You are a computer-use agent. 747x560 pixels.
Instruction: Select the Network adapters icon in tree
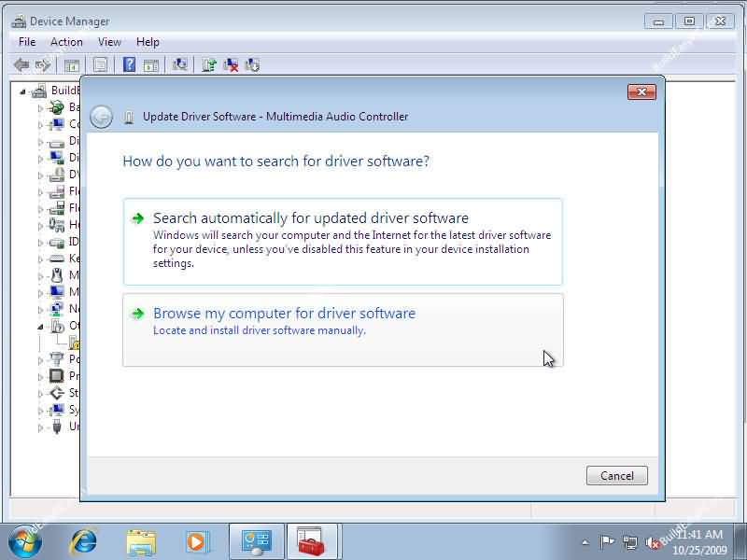click(56, 309)
